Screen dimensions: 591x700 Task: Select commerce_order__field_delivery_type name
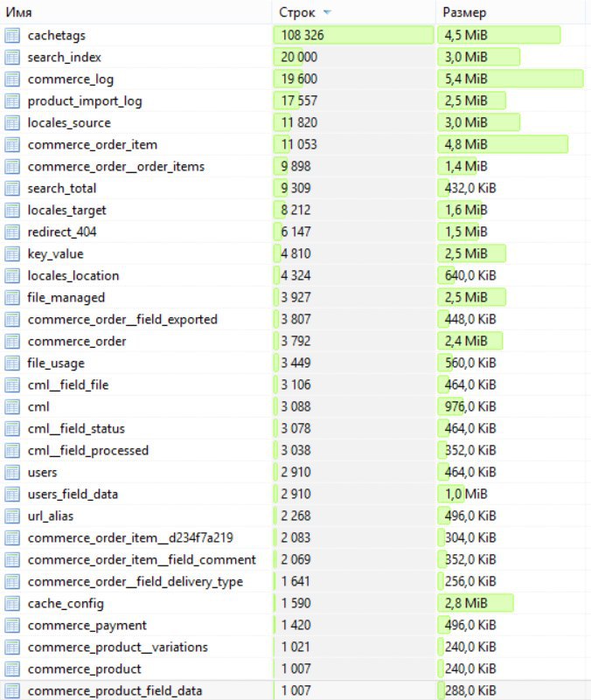pos(136,582)
